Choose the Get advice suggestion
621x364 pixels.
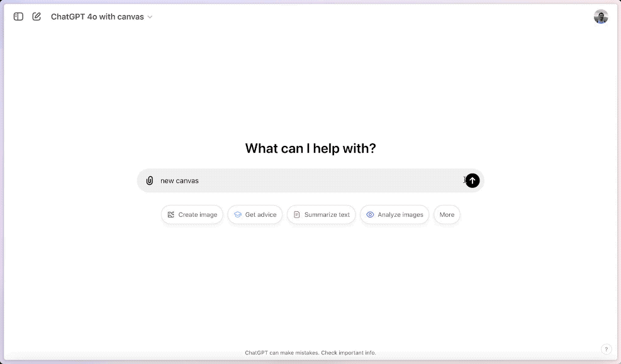255,214
